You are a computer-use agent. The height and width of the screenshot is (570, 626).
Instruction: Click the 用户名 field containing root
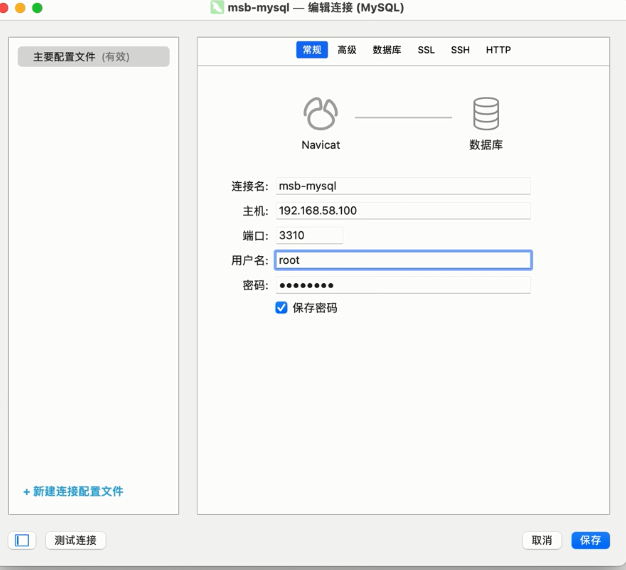click(403, 260)
